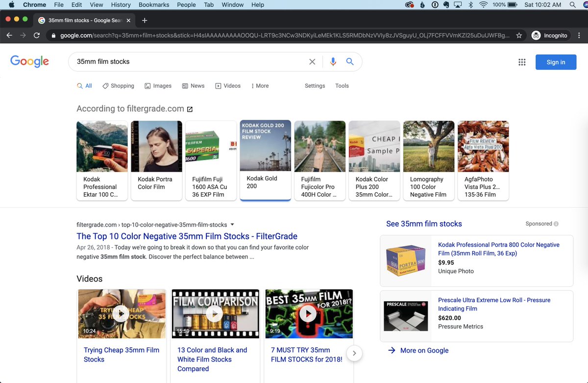The width and height of the screenshot is (588, 383).
Task: Click the Wi-Fi status icon
Action: pyautogui.click(x=483, y=5)
